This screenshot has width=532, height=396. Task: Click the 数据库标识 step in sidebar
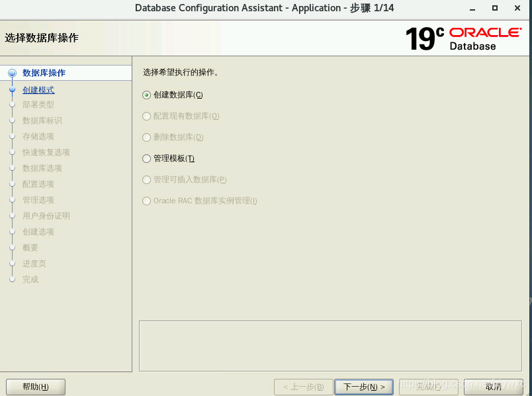pos(42,121)
